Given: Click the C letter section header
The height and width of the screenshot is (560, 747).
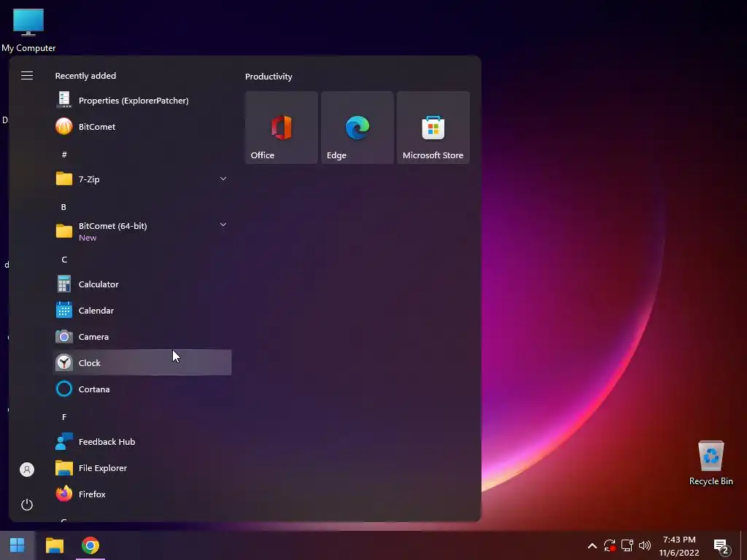Looking at the screenshot, I should click(x=64, y=260).
